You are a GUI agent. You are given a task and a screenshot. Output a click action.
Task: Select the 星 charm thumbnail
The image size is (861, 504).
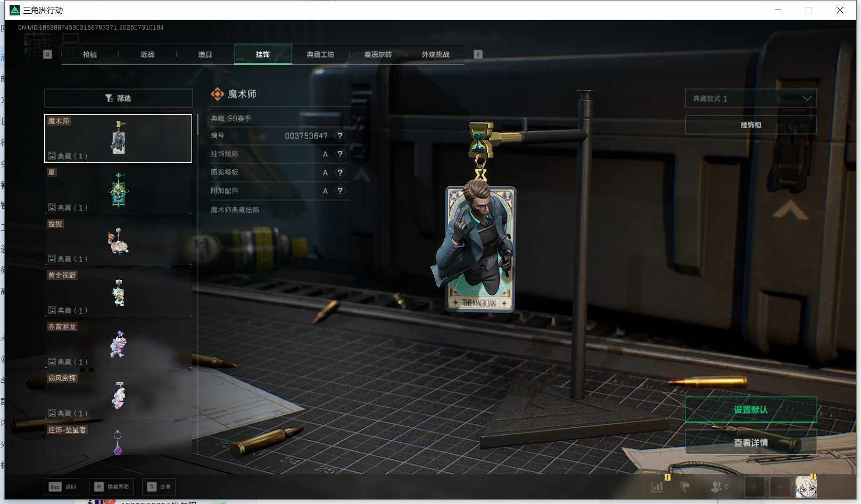118,190
